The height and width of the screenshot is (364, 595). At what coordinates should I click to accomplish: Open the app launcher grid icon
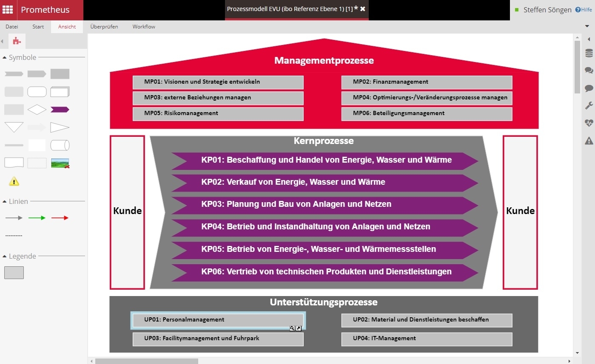8,10
